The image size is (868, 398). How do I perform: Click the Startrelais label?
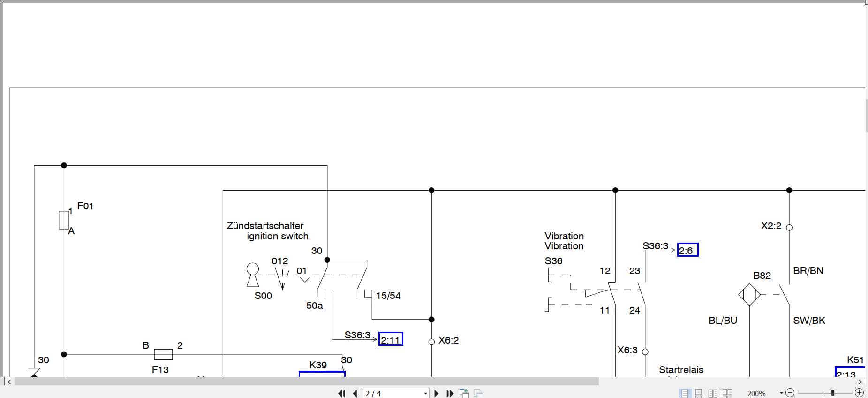click(x=681, y=370)
